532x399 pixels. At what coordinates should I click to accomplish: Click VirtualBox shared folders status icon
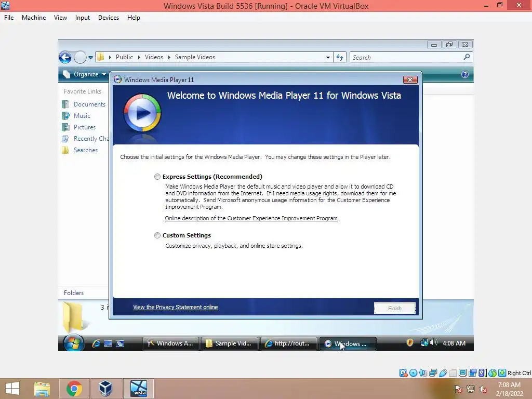pos(453,373)
